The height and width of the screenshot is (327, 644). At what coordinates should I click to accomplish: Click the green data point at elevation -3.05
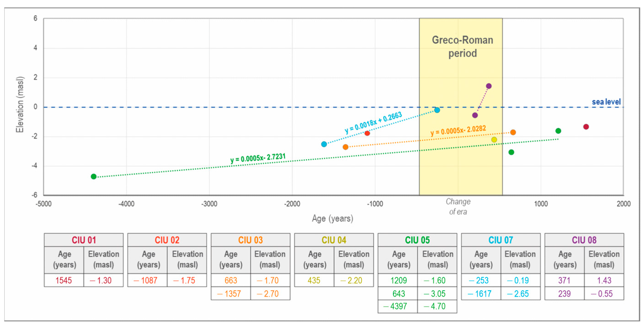tap(511, 152)
